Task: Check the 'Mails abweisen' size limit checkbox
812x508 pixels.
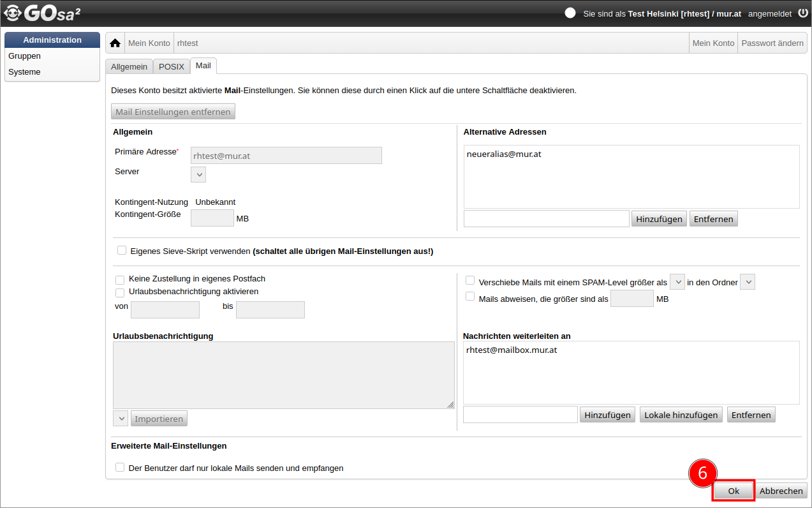Action: pyautogui.click(x=470, y=297)
